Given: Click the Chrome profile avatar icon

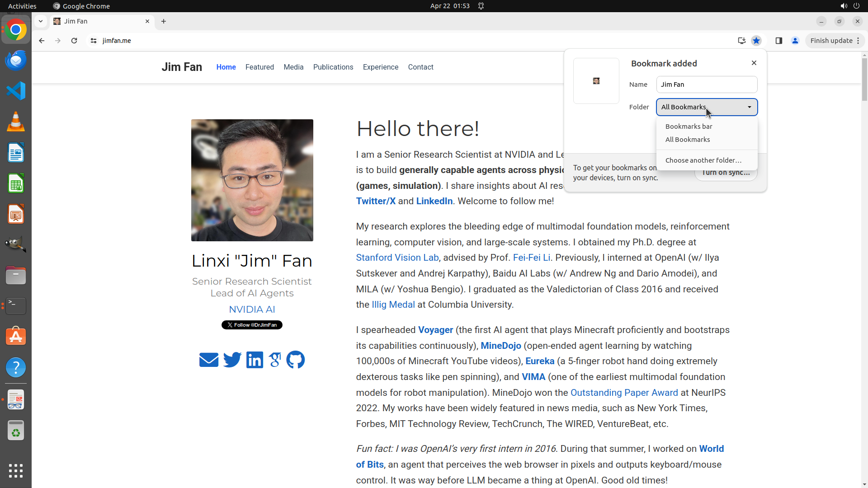Looking at the screenshot, I should click(x=795, y=41).
